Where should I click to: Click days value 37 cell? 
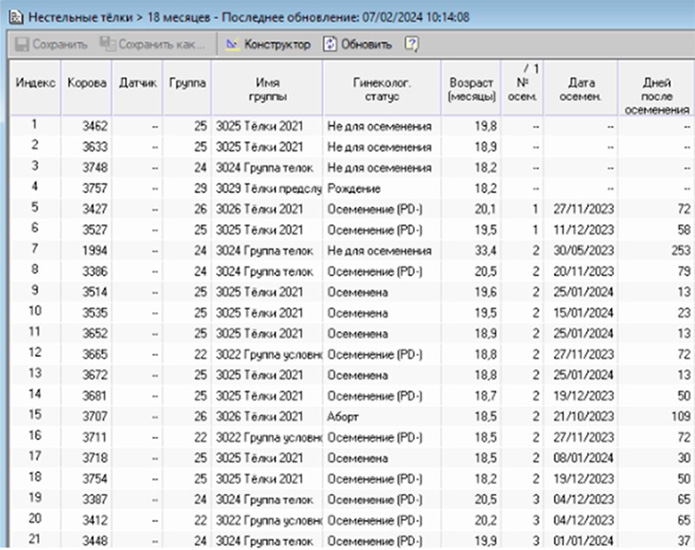[656, 541]
